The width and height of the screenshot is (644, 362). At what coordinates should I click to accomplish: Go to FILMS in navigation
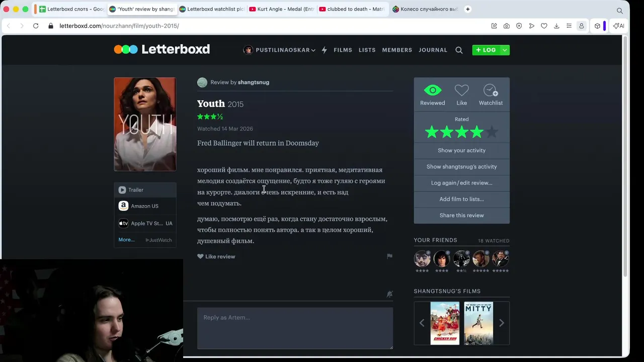pos(343,50)
